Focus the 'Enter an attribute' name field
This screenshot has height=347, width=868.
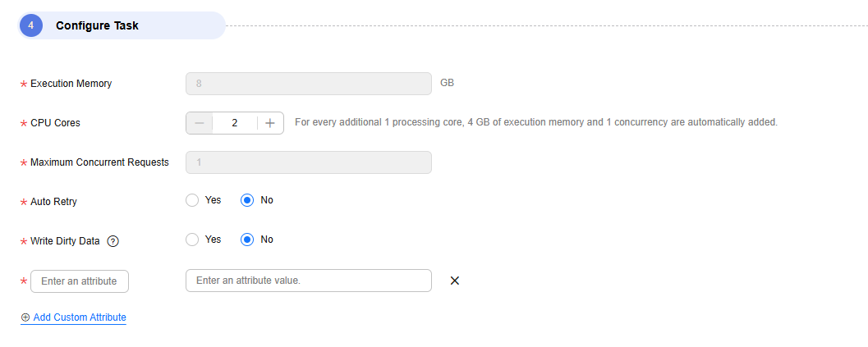click(80, 281)
